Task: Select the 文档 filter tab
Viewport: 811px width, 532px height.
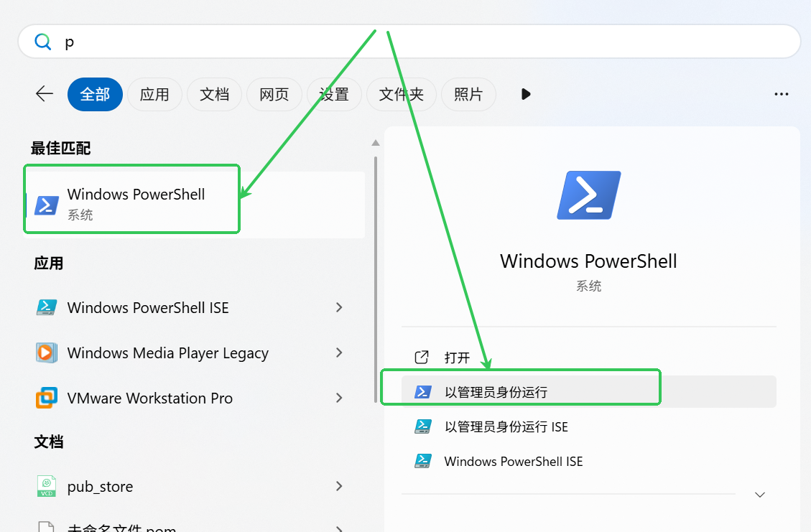Action: pyautogui.click(x=215, y=94)
